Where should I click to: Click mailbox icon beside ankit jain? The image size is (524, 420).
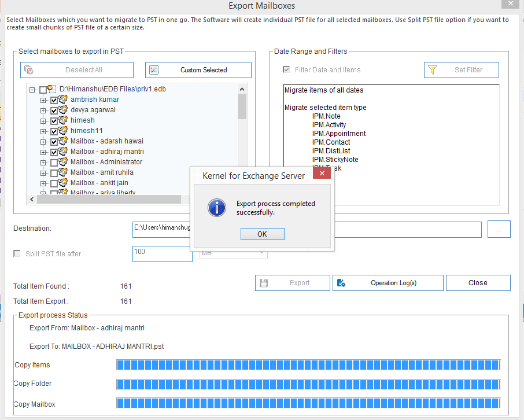pos(63,182)
